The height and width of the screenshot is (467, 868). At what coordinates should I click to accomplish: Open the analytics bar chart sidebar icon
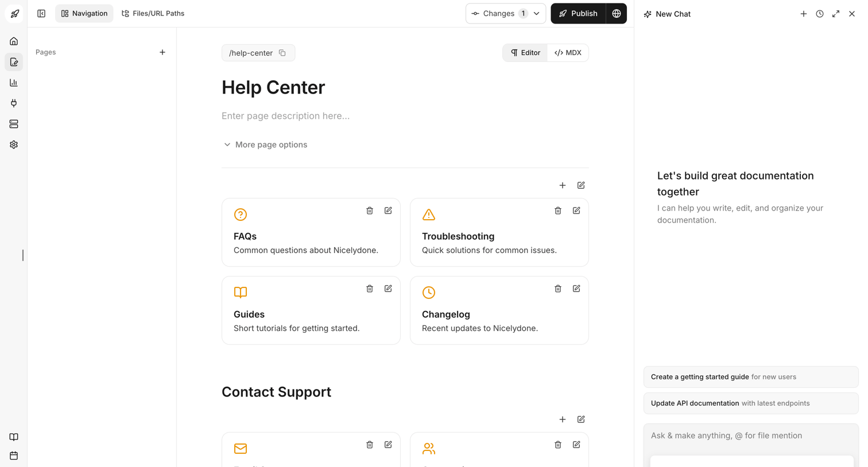14,83
